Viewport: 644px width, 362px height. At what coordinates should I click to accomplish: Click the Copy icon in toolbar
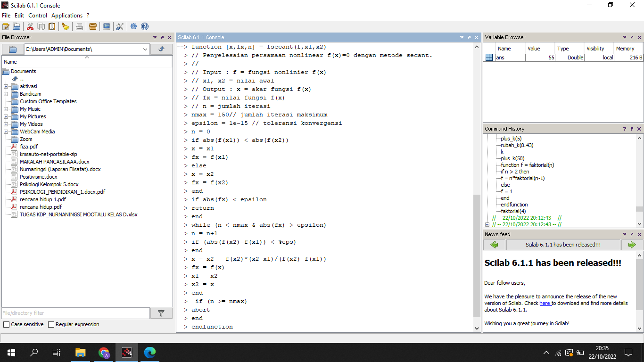[41, 26]
